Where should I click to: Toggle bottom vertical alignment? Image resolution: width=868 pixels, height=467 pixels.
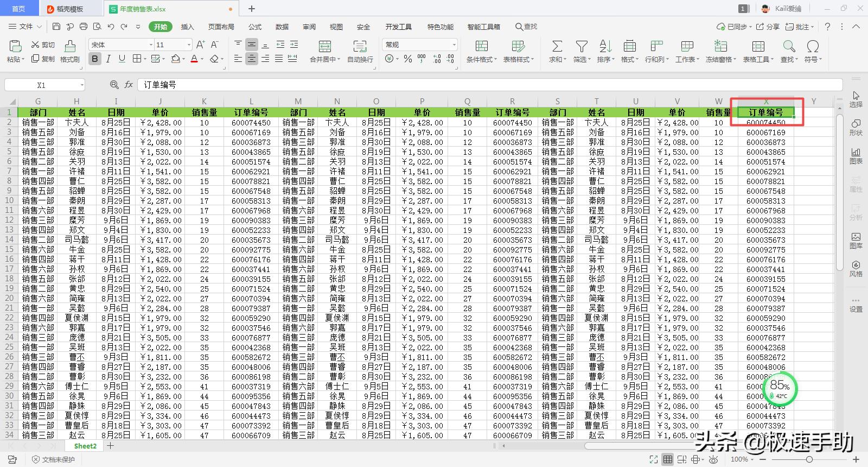265,45
